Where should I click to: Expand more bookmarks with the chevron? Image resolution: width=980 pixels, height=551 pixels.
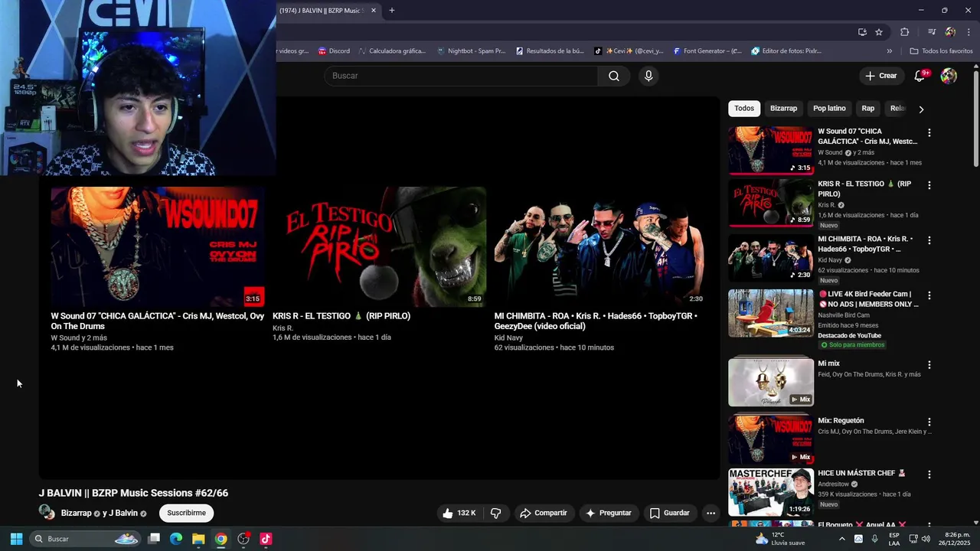coord(889,51)
